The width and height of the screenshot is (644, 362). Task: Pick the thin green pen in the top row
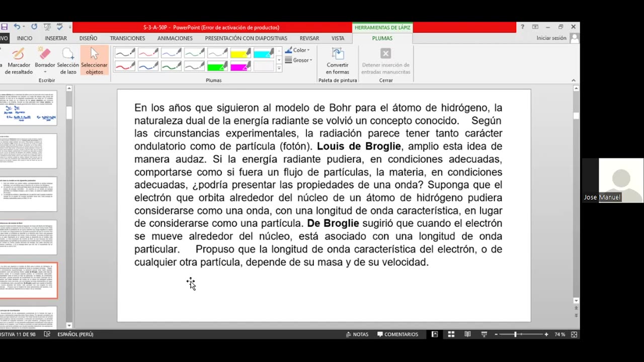click(x=194, y=53)
